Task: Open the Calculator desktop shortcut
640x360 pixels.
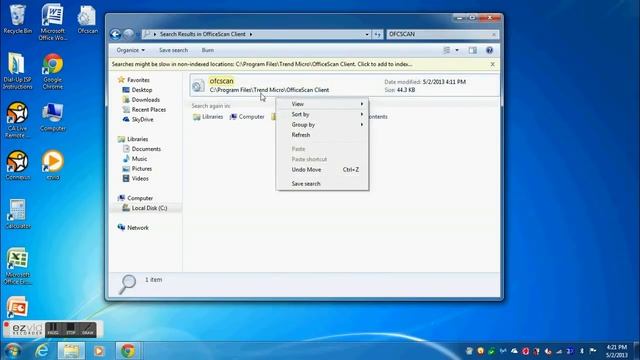Action: tap(18, 214)
